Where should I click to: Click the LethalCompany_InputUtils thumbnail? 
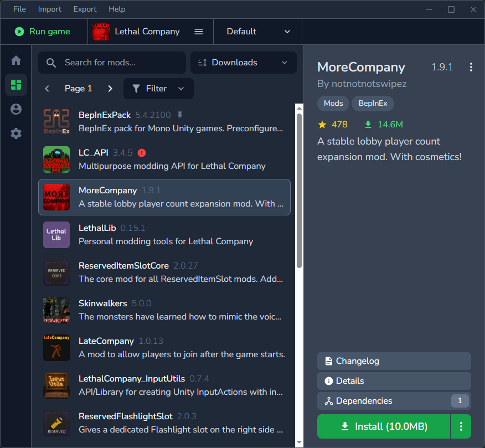56,385
